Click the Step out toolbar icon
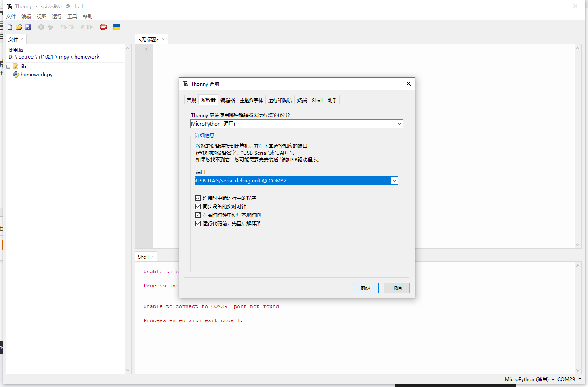Viewport: 588px width, 387px height. click(82, 27)
